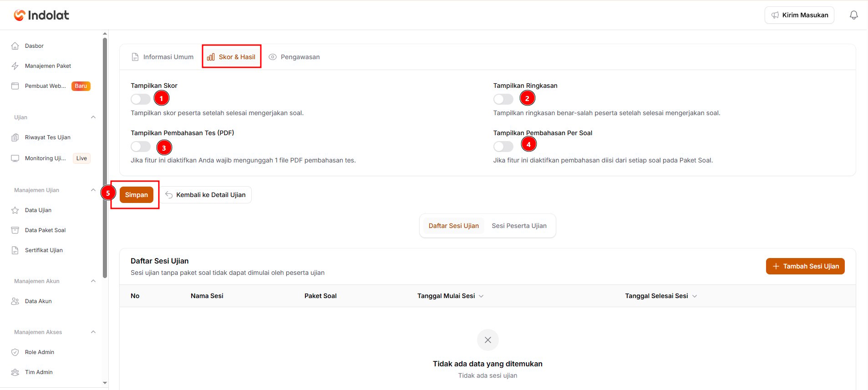Image resolution: width=868 pixels, height=390 pixels.
Task: Click the Data Ujian star icon
Action: pyautogui.click(x=15, y=210)
